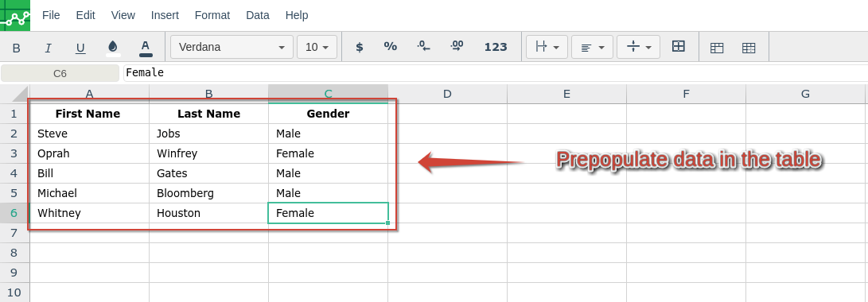Open the Verdana font family dropdown

[232, 47]
